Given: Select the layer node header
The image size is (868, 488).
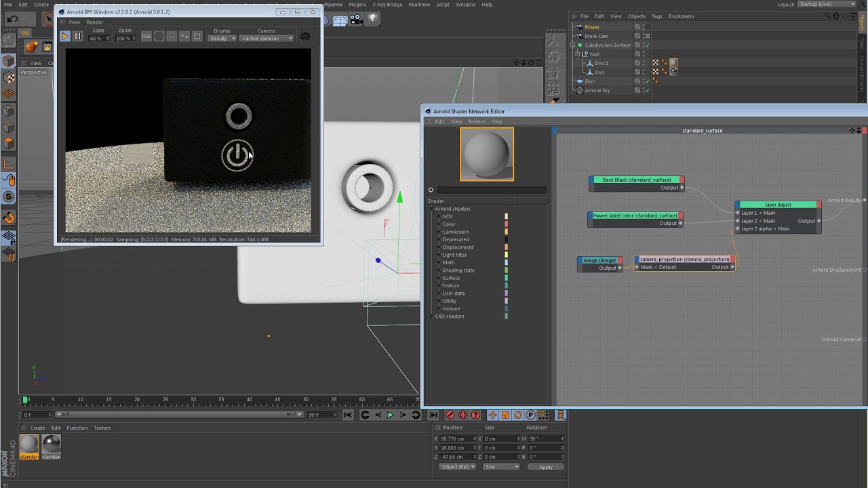Looking at the screenshot, I should 778,205.
